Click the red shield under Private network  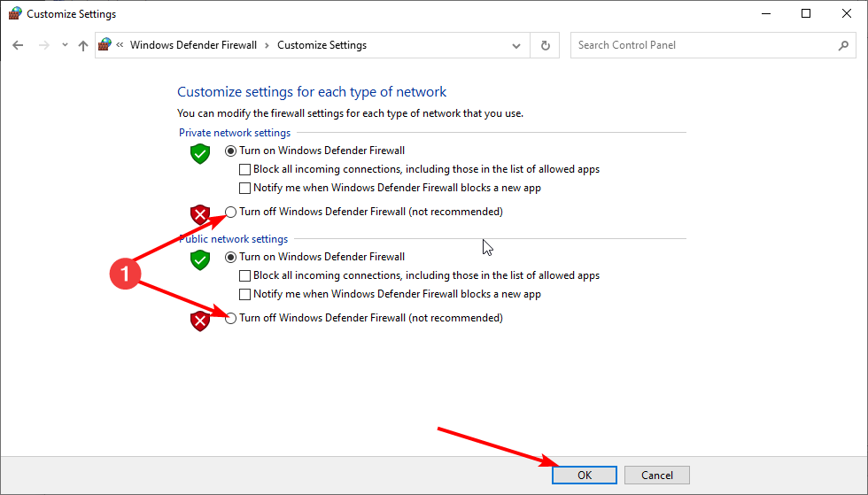coord(200,214)
